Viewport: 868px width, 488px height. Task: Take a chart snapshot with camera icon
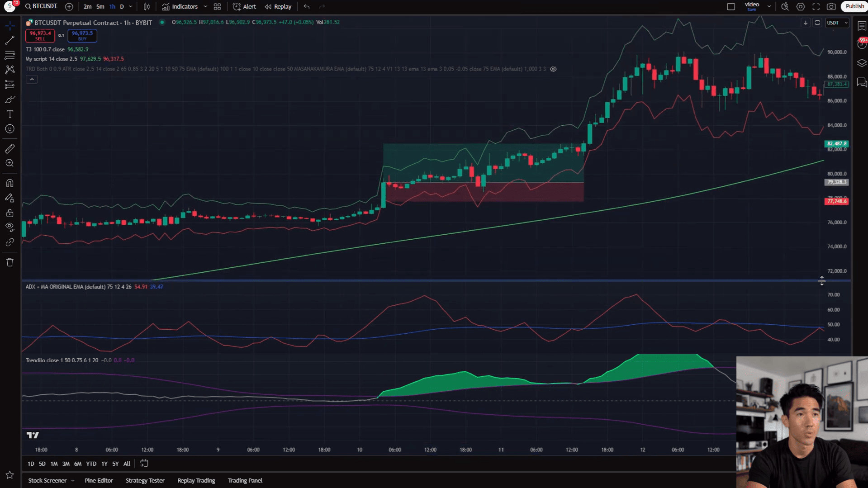tap(831, 6)
